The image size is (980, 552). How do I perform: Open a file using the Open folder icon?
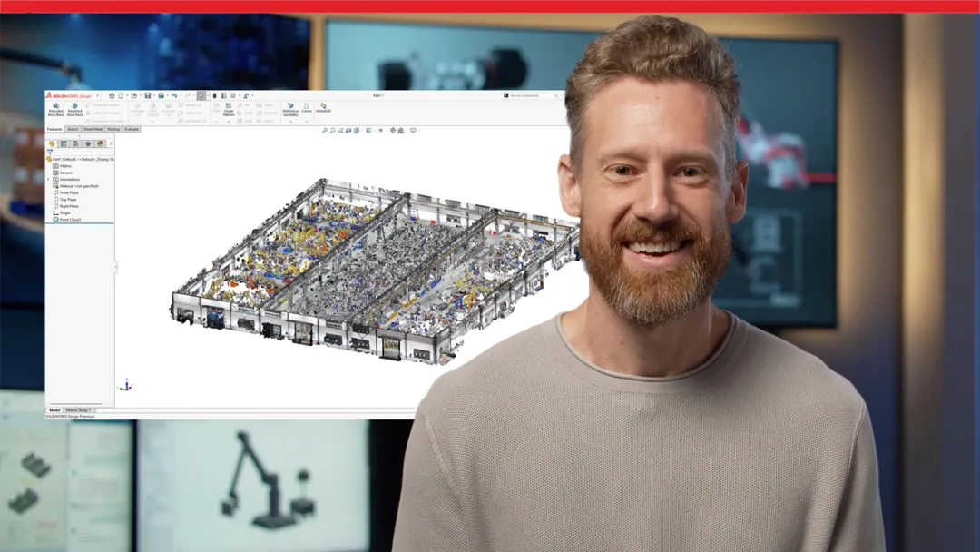(134, 95)
